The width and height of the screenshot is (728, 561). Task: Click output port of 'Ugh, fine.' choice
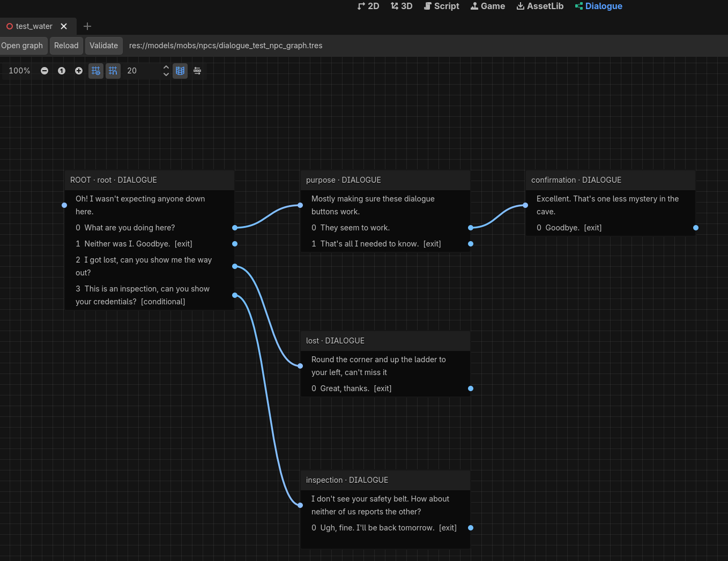click(471, 528)
